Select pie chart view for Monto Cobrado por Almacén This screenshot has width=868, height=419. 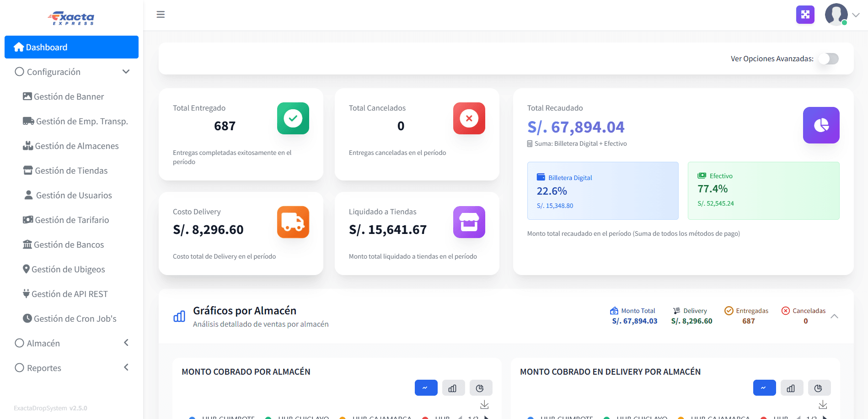(x=481, y=388)
